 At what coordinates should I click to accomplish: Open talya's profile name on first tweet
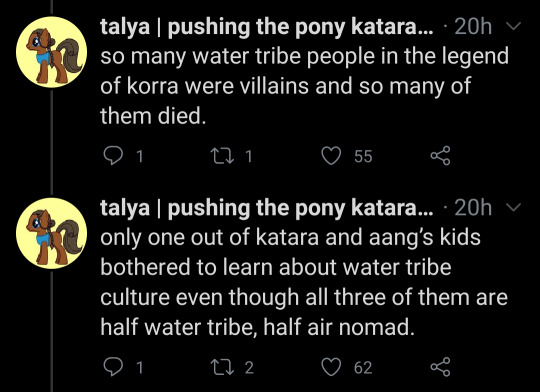[x=267, y=27]
